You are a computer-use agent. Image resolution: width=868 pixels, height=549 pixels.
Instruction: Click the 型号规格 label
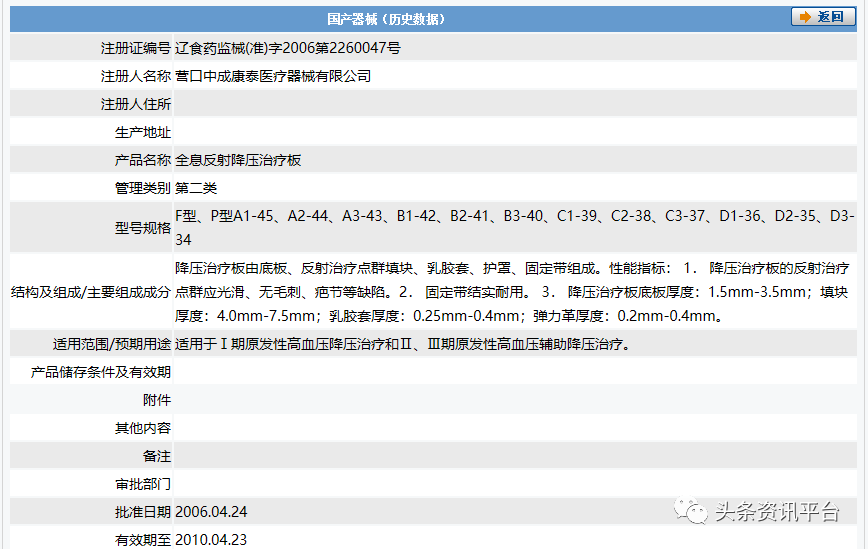point(142,228)
